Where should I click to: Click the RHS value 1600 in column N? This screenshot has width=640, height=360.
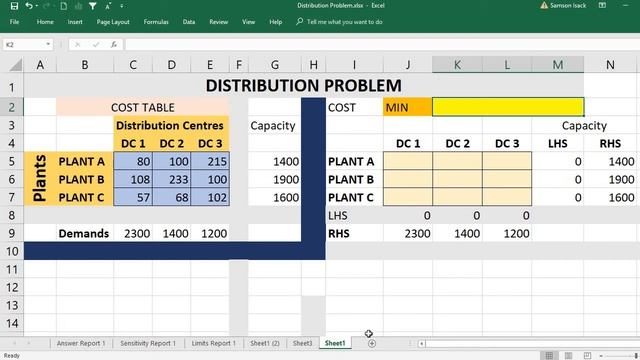pyautogui.click(x=610, y=197)
